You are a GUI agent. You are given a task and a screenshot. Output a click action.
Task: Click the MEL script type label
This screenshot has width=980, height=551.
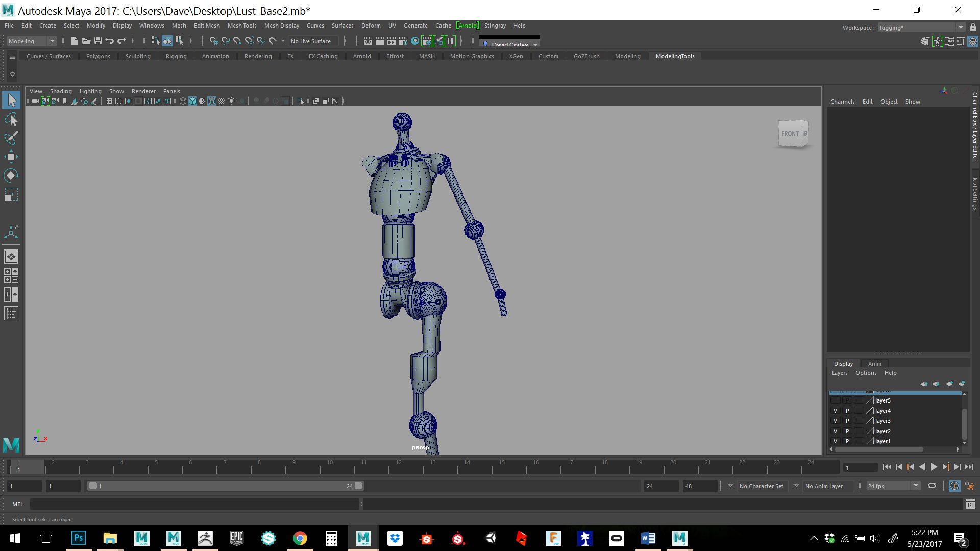click(18, 504)
